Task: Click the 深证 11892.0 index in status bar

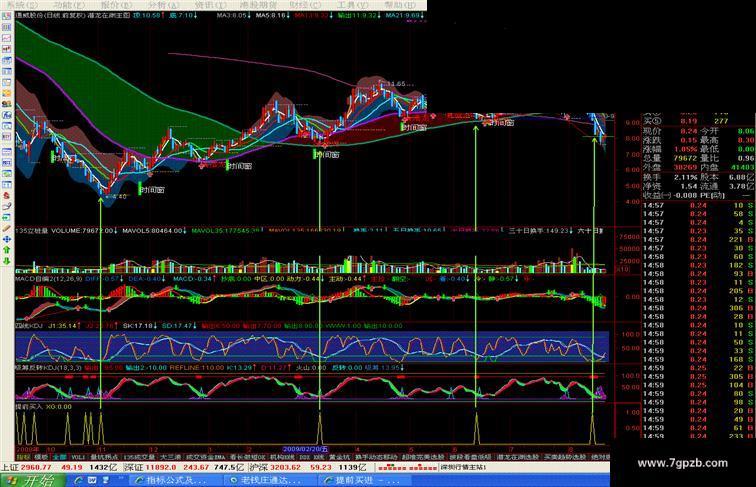Action: pyautogui.click(x=149, y=467)
